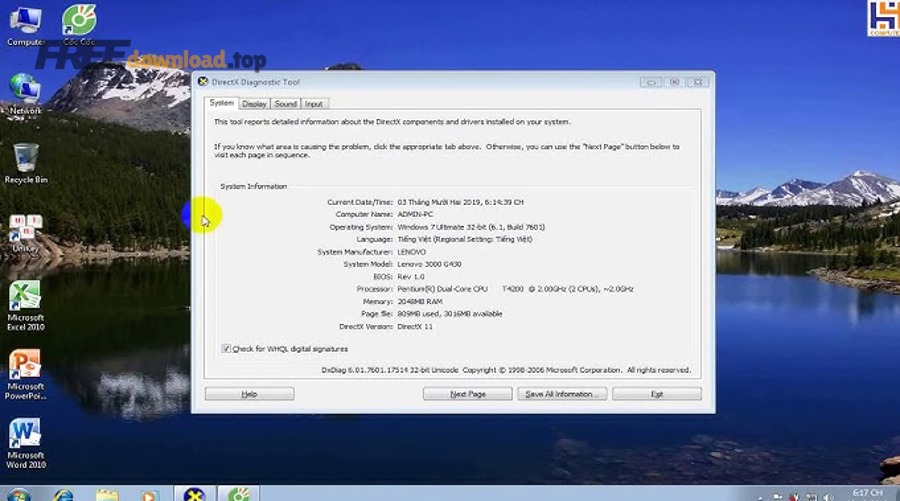Screen dimensions: 900x501
Task: Launch Internet Explorer from the taskbar
Action: 63,495
